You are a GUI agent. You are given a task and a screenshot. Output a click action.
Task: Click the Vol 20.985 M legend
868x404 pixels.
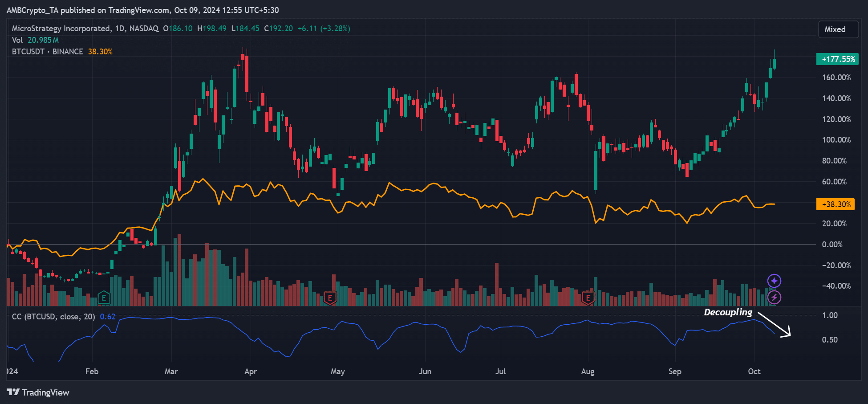click(35, 40)
